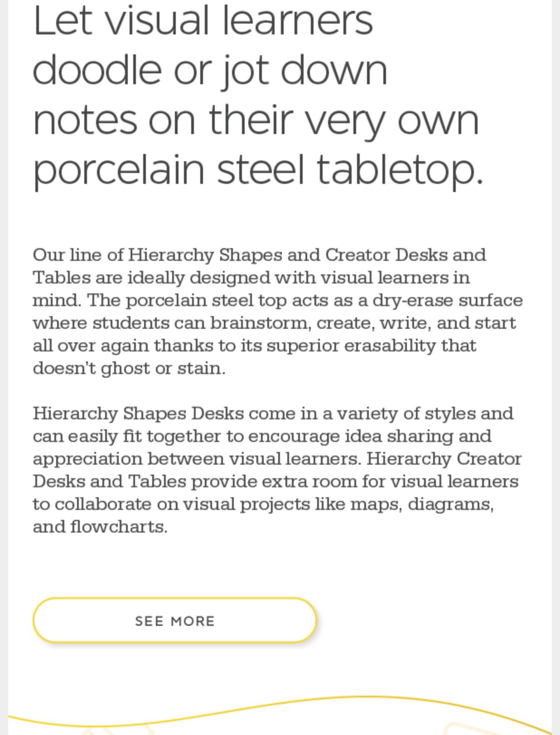Click the line beginning 'Tables are ideally designed'
The height and width of the screenshot is (735, 560).
click(x=251, y=278)
